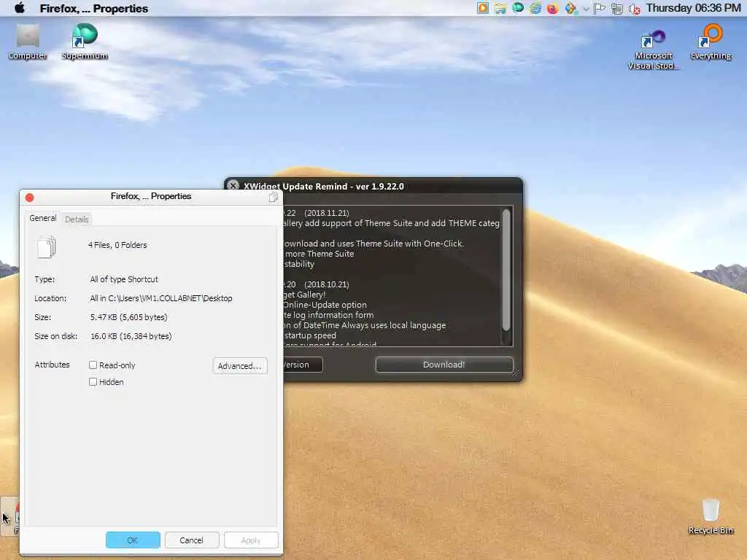Click the partially hidden Version button in XWidget
Image resolution: width=747 pixels, height=560 pixels.
click(x=303, y=365)
